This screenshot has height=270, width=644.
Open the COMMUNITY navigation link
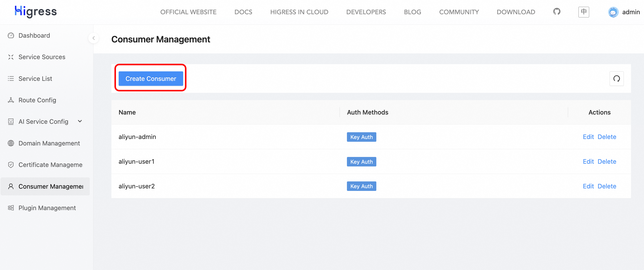[x=459, y=12]
